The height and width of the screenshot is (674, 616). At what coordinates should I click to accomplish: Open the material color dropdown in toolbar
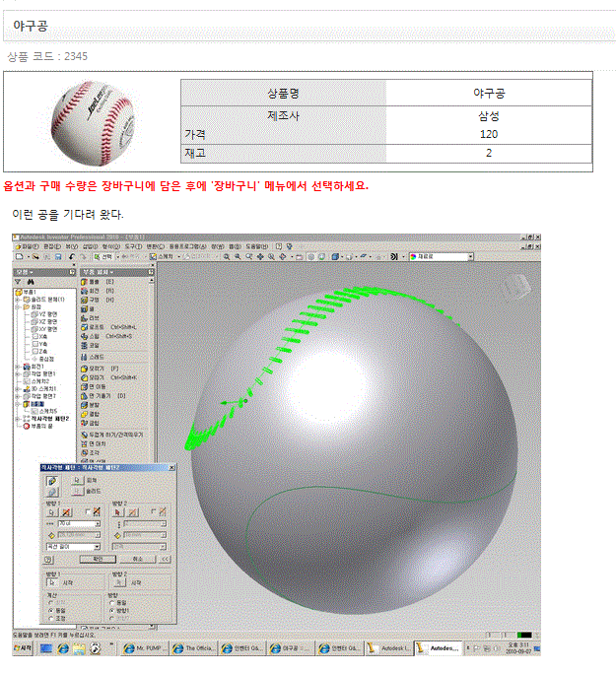click(471, 256)
